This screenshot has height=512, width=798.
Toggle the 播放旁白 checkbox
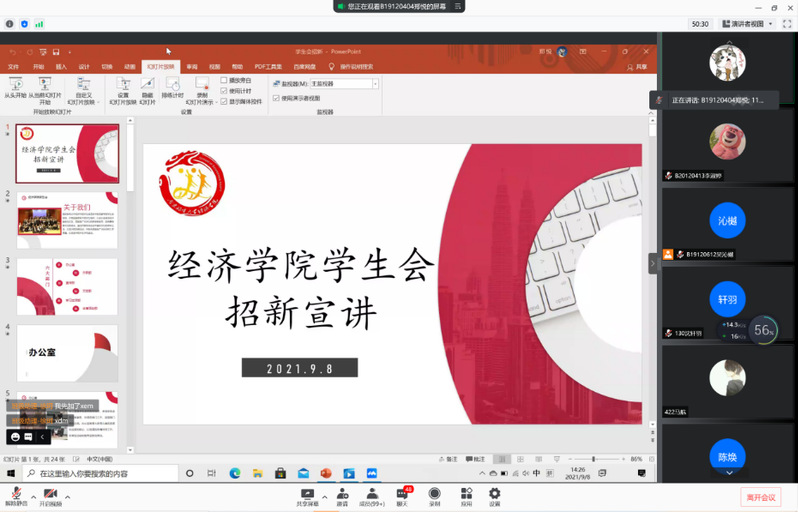224,80
